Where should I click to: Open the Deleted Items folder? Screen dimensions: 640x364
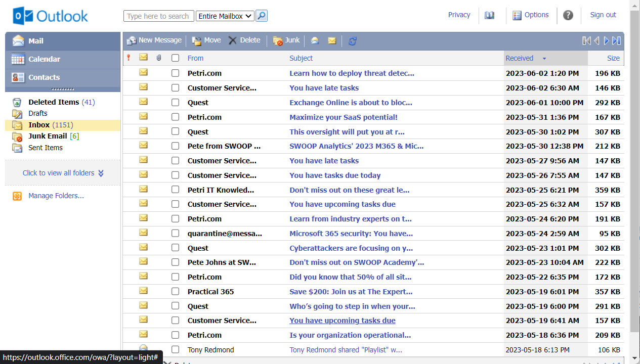(x=54, y=102)
